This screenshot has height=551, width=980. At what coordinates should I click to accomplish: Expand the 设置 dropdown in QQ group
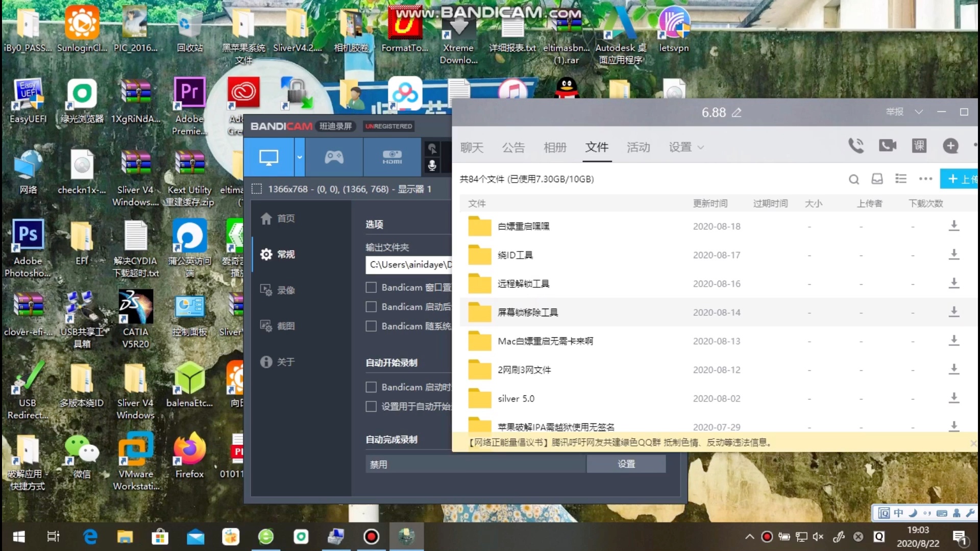coord(687,147)
